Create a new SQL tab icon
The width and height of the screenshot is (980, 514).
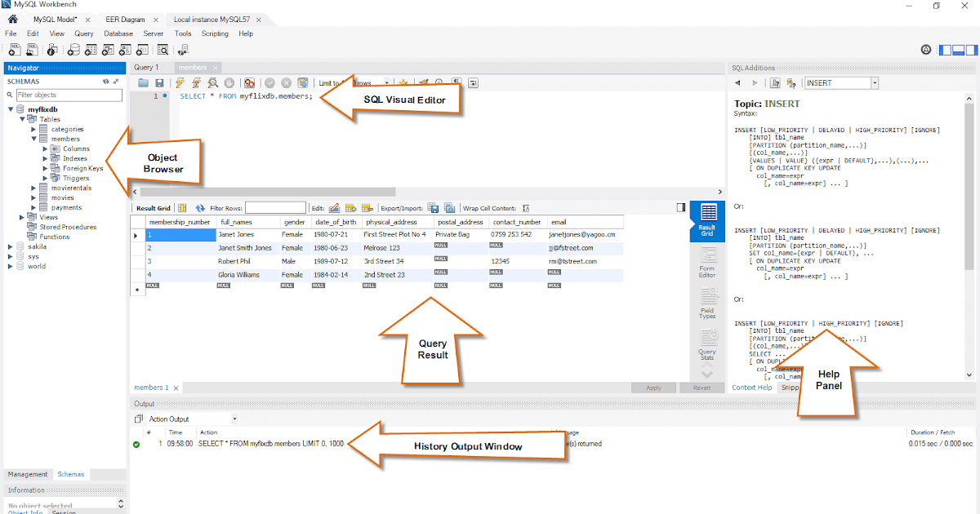click(x=15, y=50)
